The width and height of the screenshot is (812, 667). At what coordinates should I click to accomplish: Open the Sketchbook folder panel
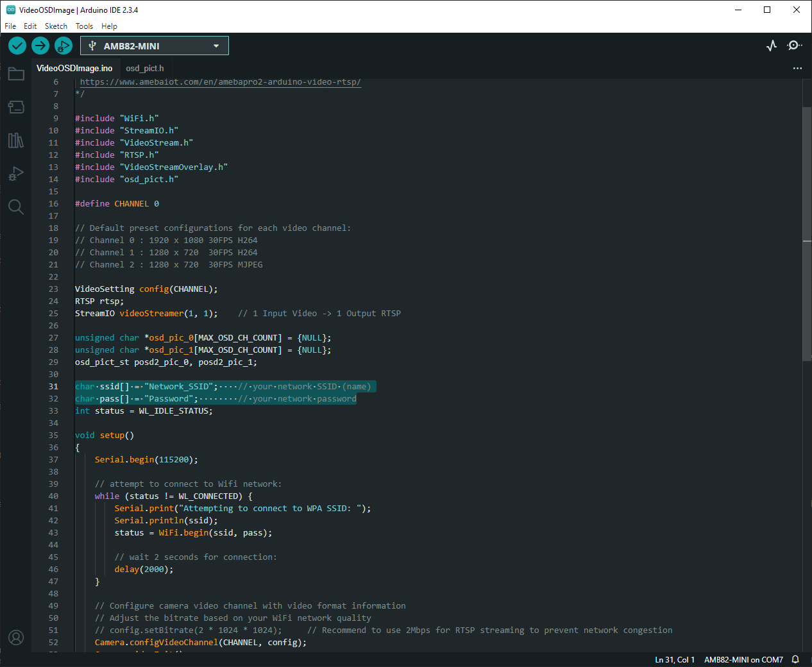pyautogui.click(x=16, y=74)
